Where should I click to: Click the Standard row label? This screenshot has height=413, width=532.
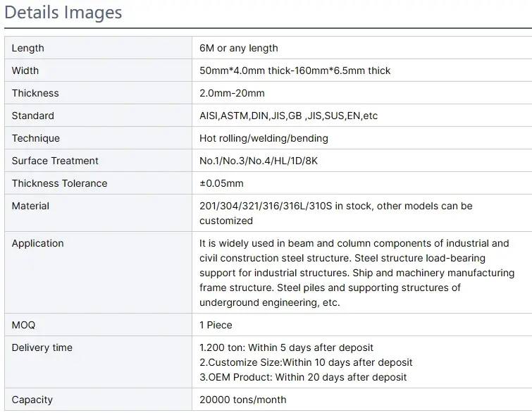[33, 116]
